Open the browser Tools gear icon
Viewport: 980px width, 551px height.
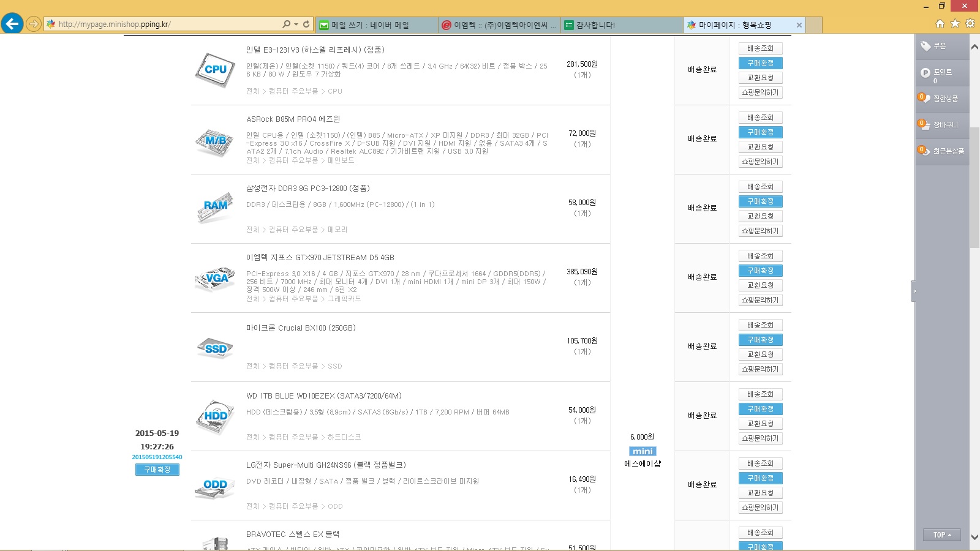coord(970,24)
